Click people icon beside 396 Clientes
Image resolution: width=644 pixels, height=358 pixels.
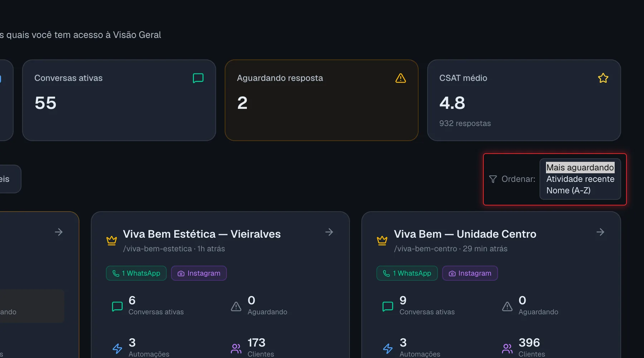(507, 348)
